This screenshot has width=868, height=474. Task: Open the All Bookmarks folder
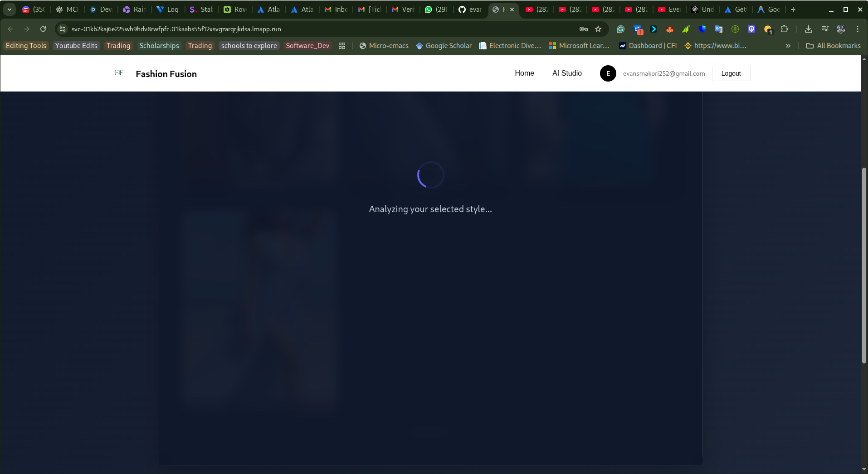[833, 46]
